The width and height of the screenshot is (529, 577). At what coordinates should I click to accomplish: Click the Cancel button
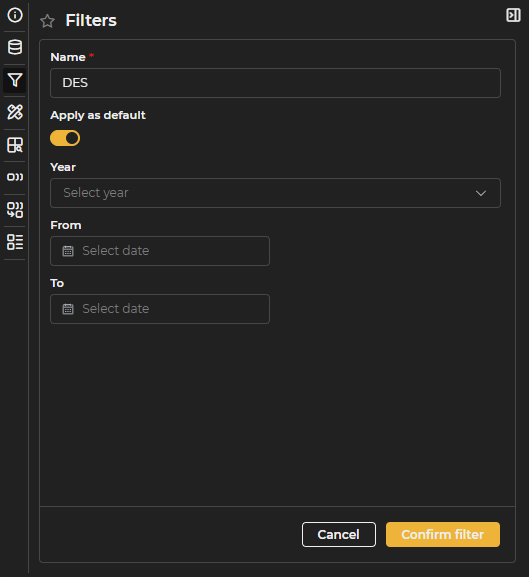[x=339, y=534]
